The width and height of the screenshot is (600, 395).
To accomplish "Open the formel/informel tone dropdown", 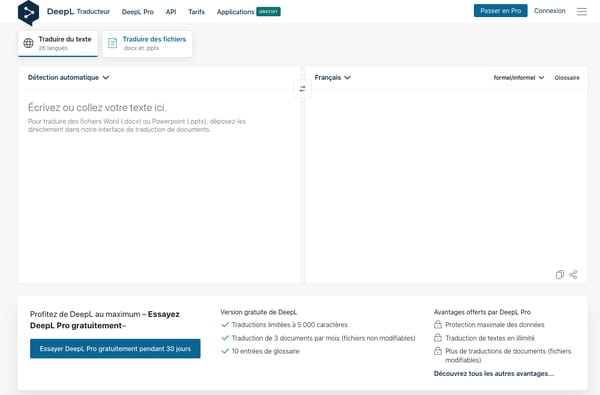I will coord(519,78).
